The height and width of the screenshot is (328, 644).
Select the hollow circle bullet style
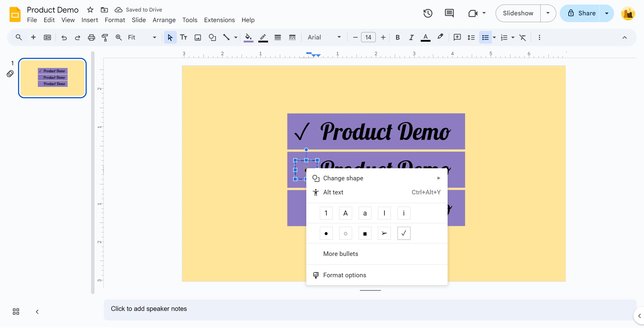(x=346, y=233)
